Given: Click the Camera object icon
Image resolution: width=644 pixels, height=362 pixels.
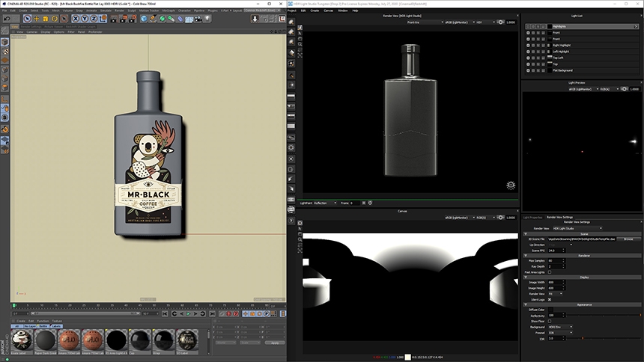Looking at the screenshot, I should point(198,19).
